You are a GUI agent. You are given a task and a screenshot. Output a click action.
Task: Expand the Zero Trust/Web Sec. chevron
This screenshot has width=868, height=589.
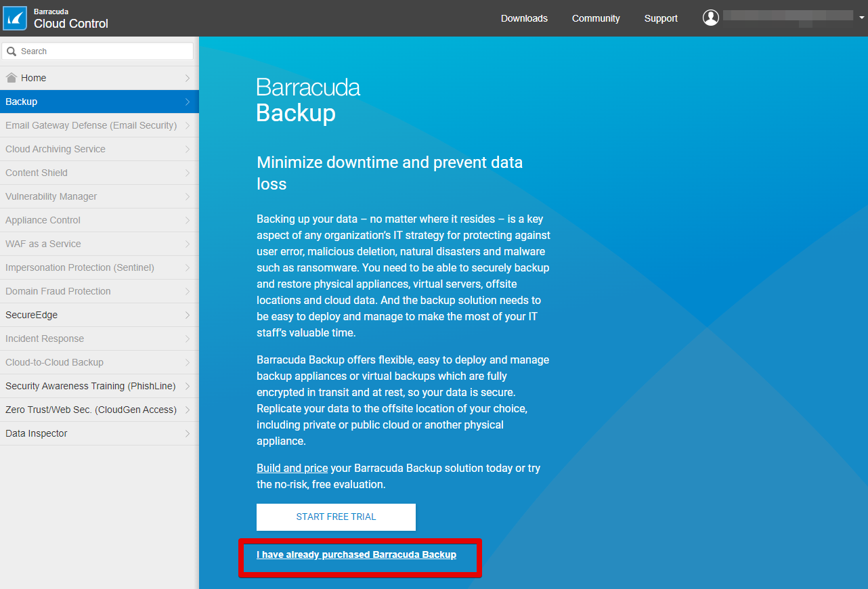pos(188,410)
